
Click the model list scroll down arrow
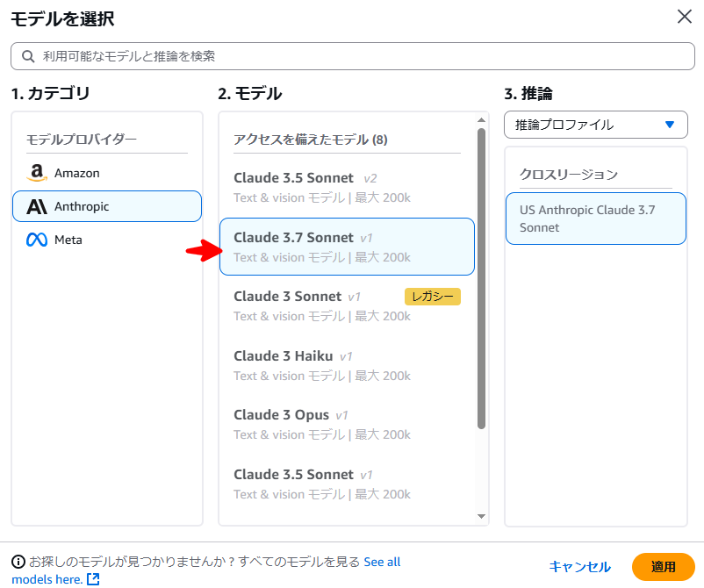481,516
